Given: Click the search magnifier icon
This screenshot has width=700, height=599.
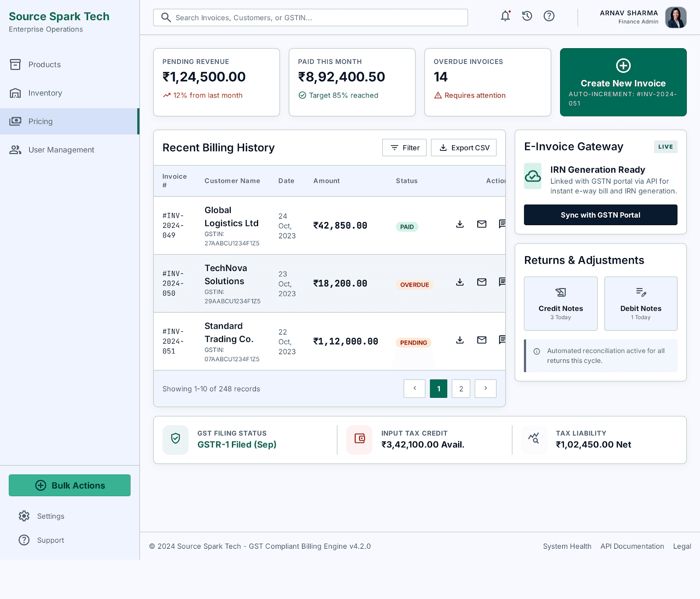Looking at the screenshot, I should [x=166, y=17].
